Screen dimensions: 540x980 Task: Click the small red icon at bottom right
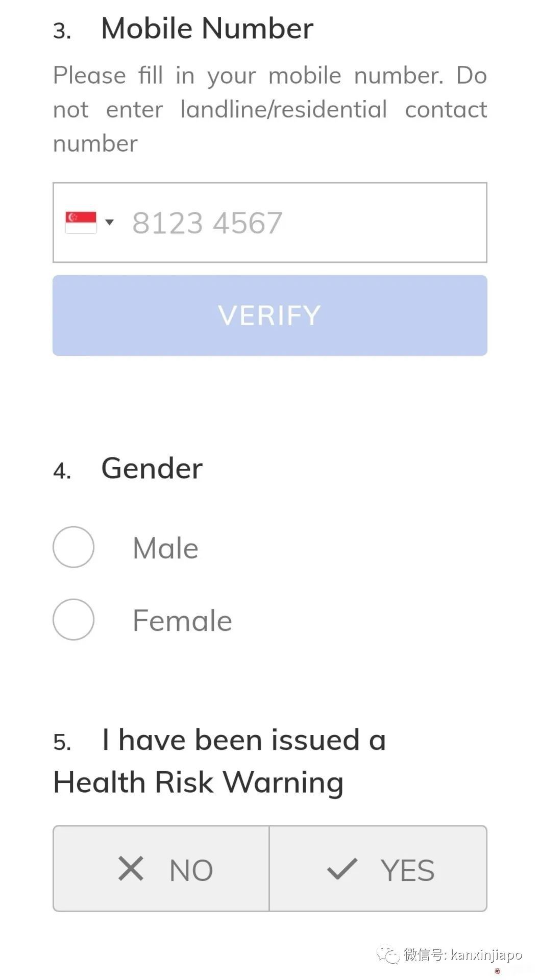pos(497,971)
